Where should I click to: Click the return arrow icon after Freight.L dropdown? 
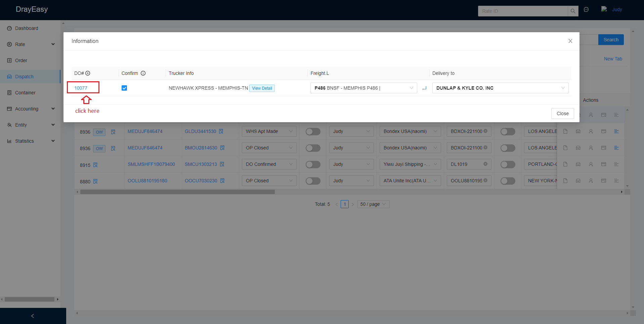click(424, 88)
